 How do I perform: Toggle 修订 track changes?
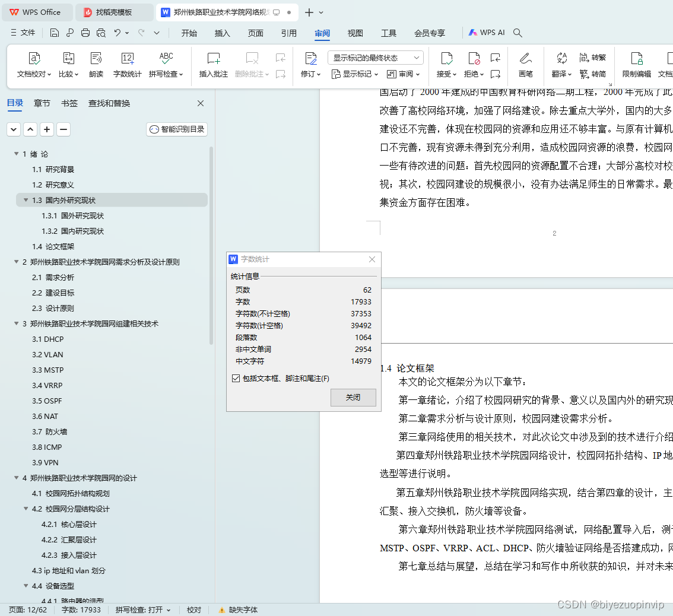tap(311, 65)
